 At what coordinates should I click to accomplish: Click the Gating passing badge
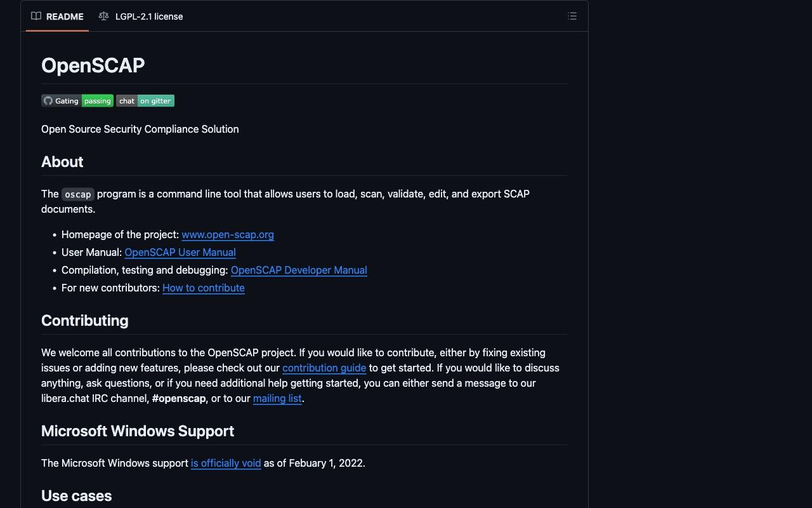(x=77, y=101)
